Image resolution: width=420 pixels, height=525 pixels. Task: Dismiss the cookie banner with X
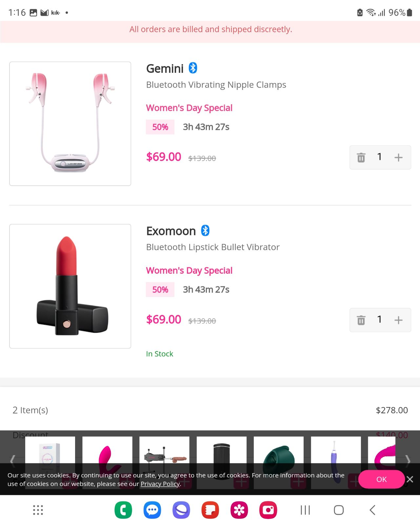coord(410,479)
